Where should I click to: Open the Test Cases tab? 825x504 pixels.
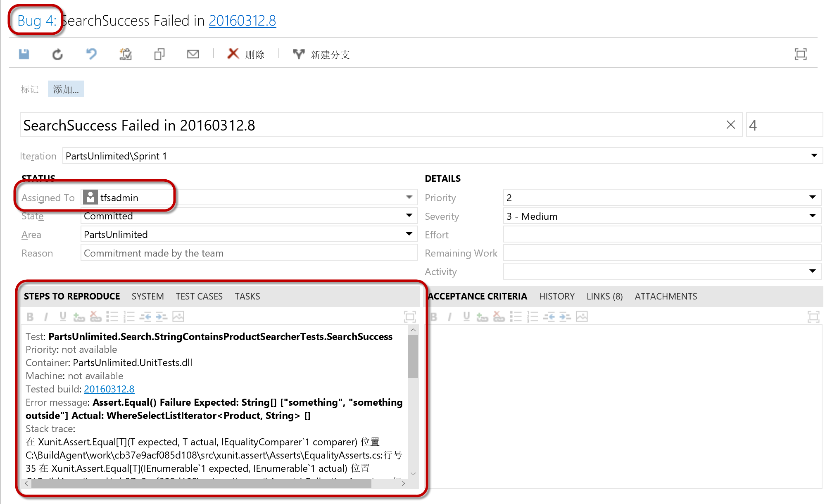(199, 296)
